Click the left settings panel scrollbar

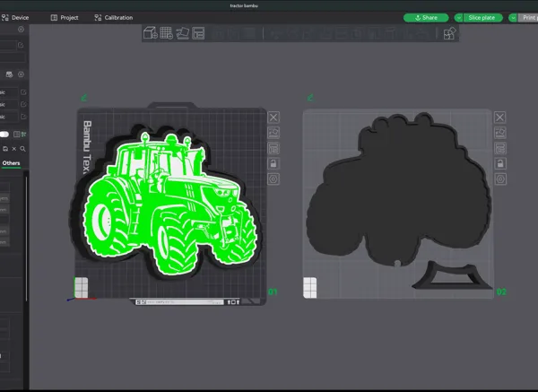[x=26, y=237]
